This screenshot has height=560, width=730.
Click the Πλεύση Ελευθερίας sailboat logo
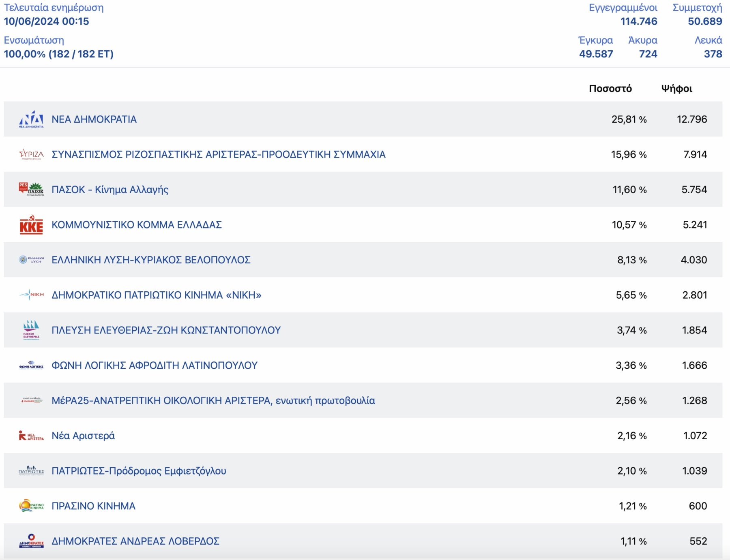click(x=31, y=329)
